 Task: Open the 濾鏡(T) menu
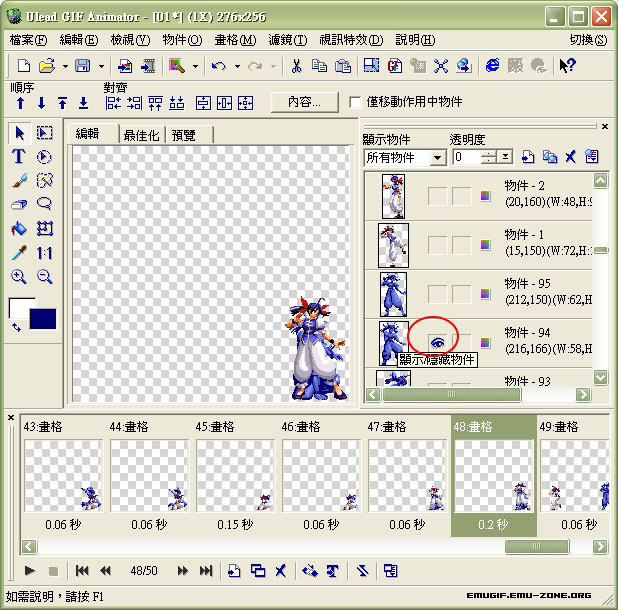[x=287, y=40]
